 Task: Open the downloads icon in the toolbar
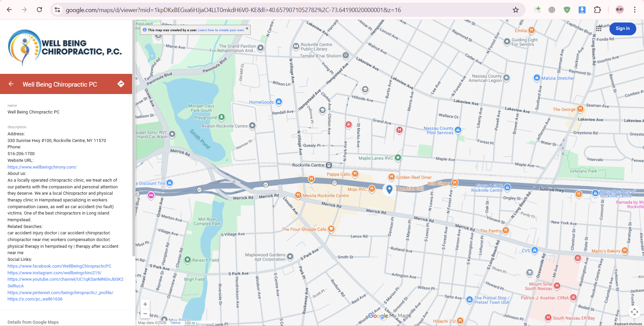point(582,10)
